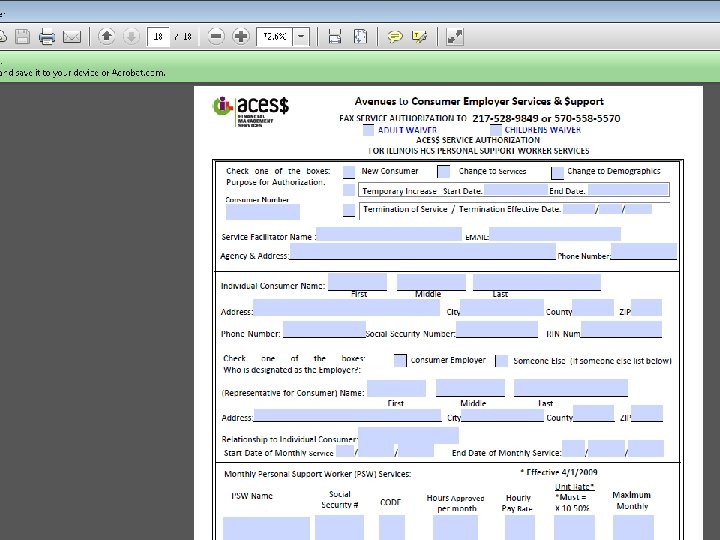
Task: Click the facilitator EMAIL field
Action: (555, 234)
